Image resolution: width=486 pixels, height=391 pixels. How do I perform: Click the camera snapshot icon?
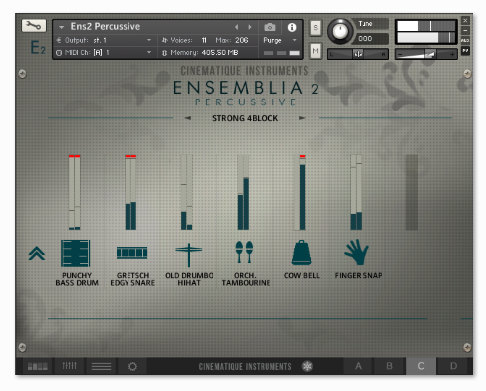(x=270, y=27)
